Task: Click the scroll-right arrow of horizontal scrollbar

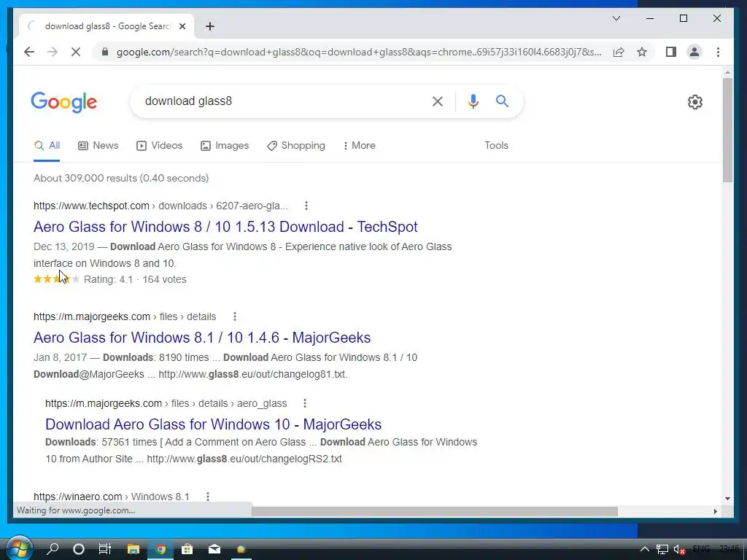Action: coord(715,511)
